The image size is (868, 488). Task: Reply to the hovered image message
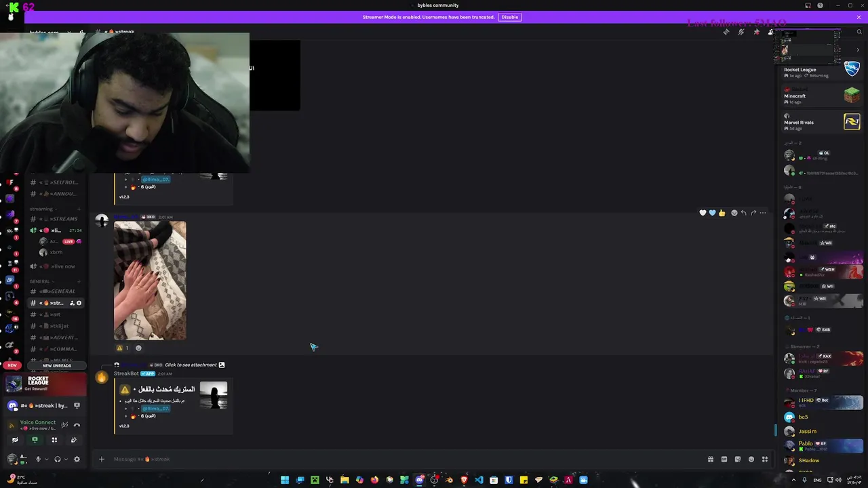pos(743,213)
